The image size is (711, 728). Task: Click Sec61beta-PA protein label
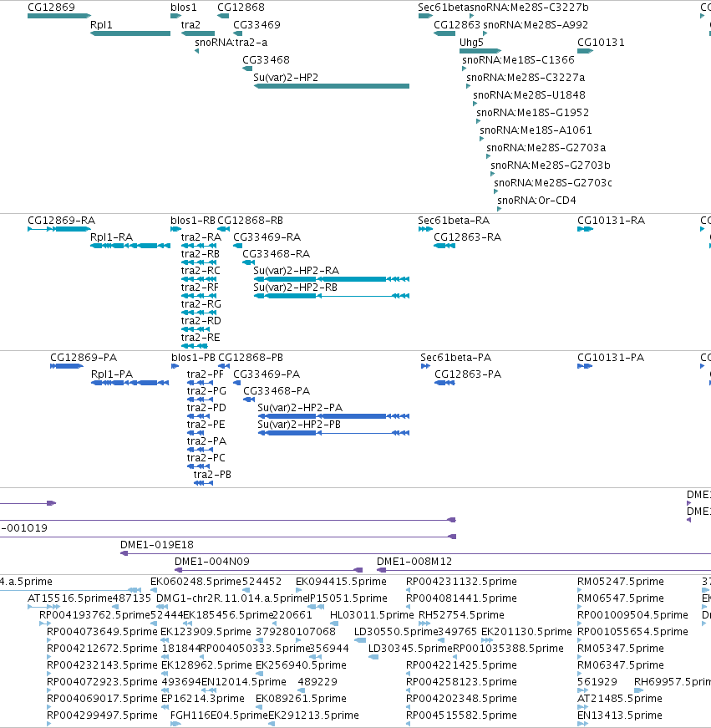pos(455,358)
